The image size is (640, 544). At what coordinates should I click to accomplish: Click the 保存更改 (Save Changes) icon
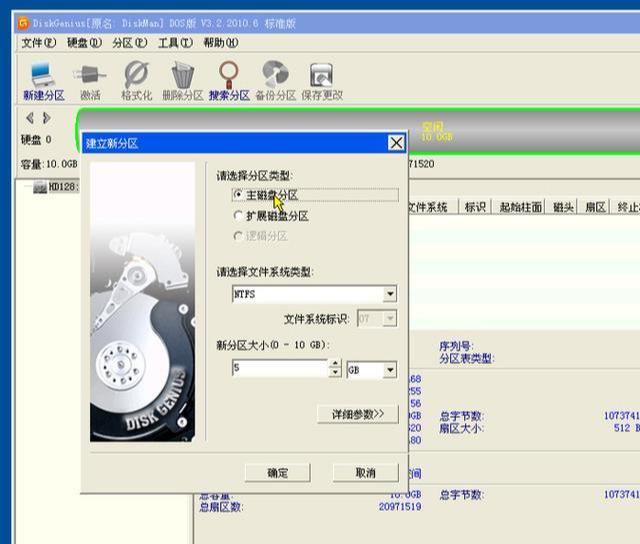pos(322,81)
